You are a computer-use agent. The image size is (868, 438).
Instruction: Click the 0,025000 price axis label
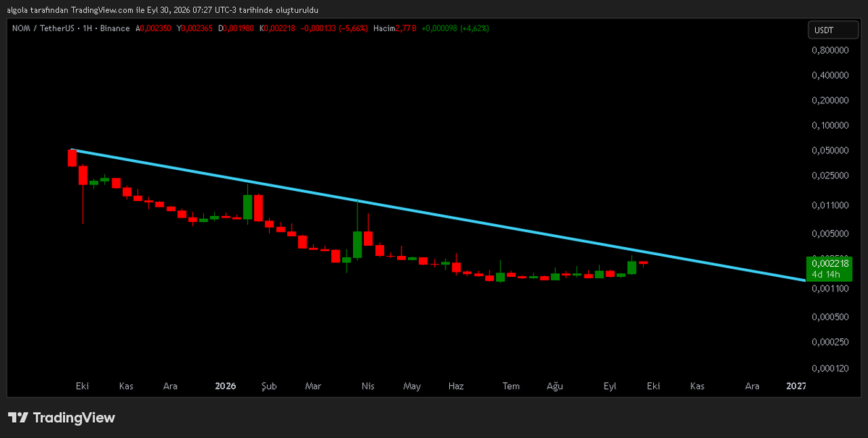(830, 176)
